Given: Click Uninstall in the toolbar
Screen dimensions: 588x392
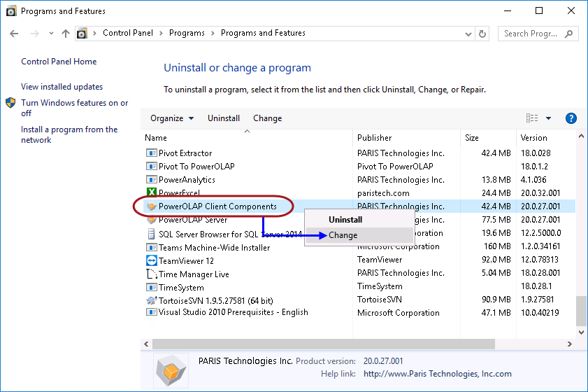Looking at the screenshot, I should pos(224,118).
